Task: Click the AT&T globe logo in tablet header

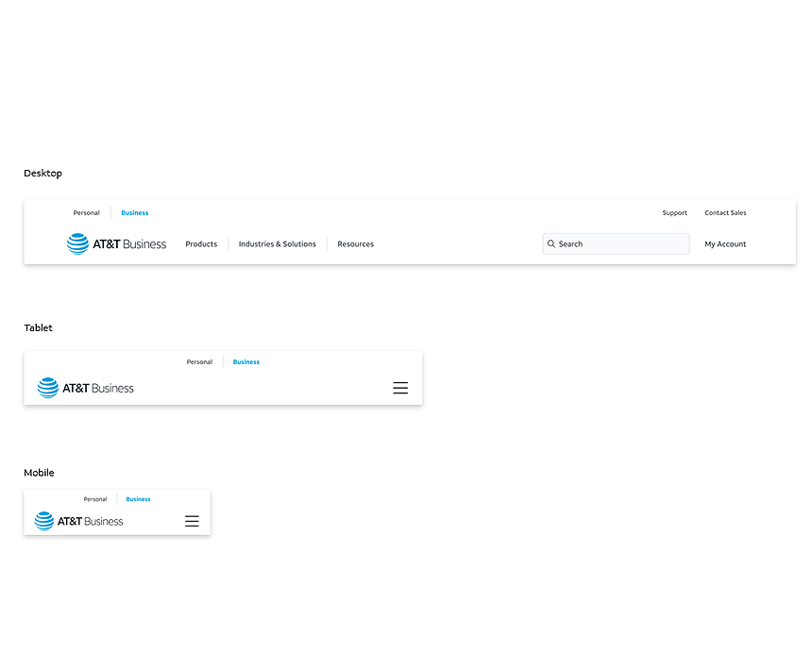Action: pos(48,388)
